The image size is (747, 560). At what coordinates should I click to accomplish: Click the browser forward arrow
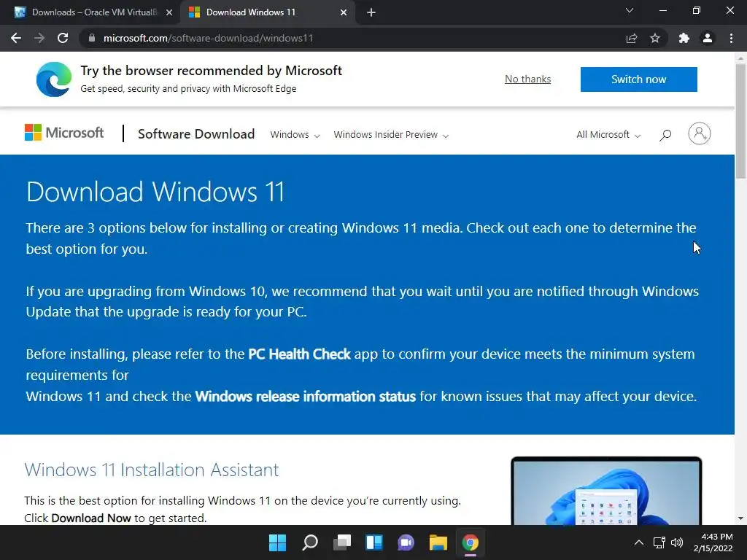pyautogui.click(x=39, y=38)
